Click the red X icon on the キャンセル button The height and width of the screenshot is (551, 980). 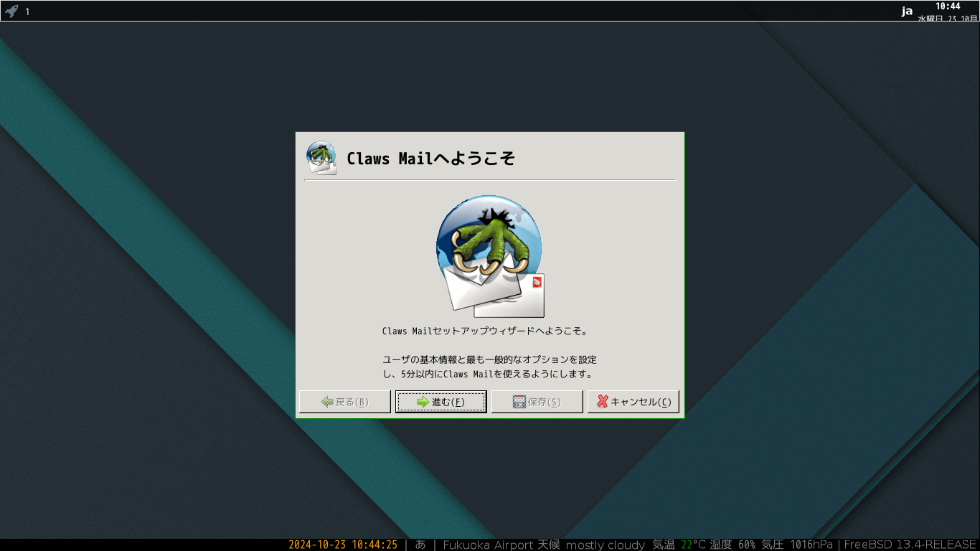point(603,402)
